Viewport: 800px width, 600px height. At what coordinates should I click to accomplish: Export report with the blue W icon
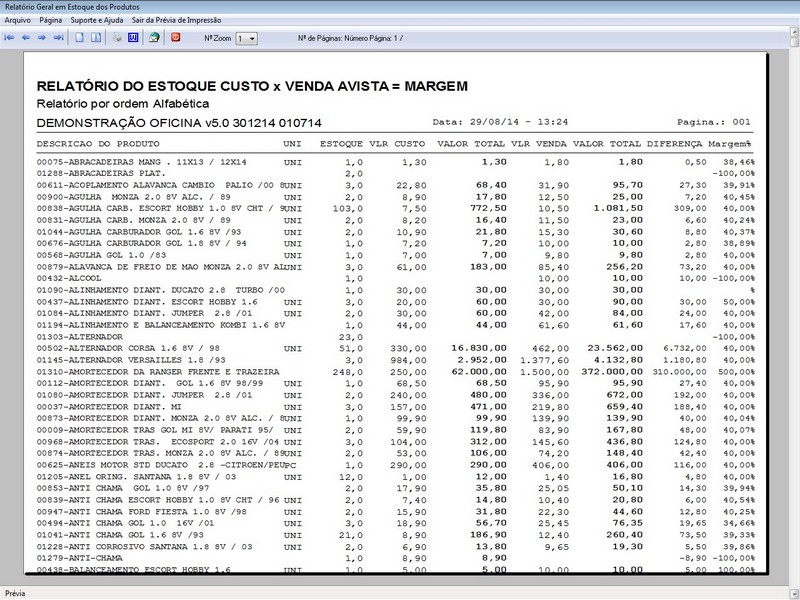pyautogui.click(x=133, y=37)
